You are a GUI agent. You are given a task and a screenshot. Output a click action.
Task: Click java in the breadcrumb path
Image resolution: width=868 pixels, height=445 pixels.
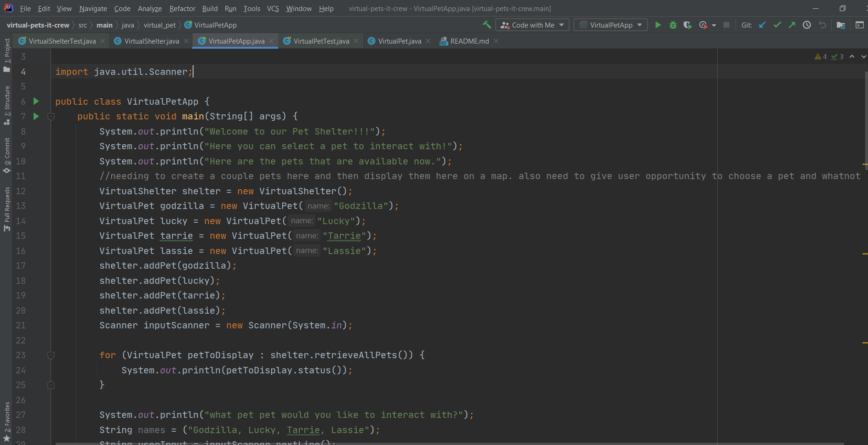(128, 25)
